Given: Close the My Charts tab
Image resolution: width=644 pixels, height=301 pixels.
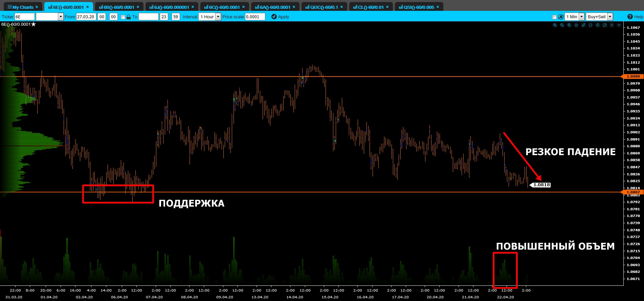Looking at the screenshot, I should click(37, 7).
